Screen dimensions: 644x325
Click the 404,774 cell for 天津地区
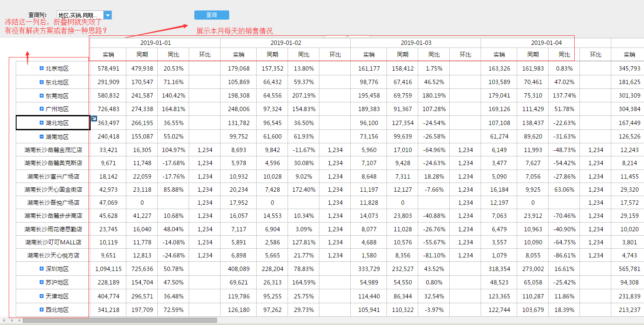point(108,296)
